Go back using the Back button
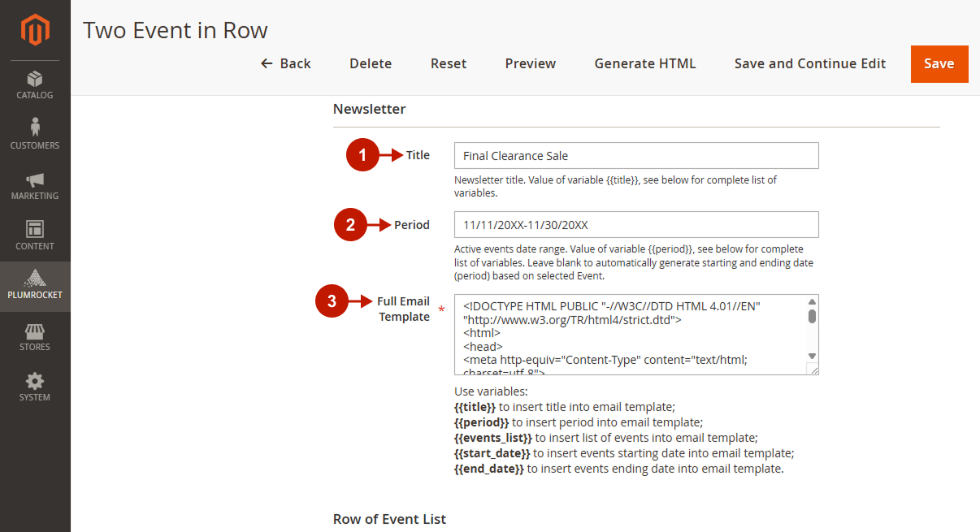This screenshot has height=532, width=980. [x=286, y=63]
